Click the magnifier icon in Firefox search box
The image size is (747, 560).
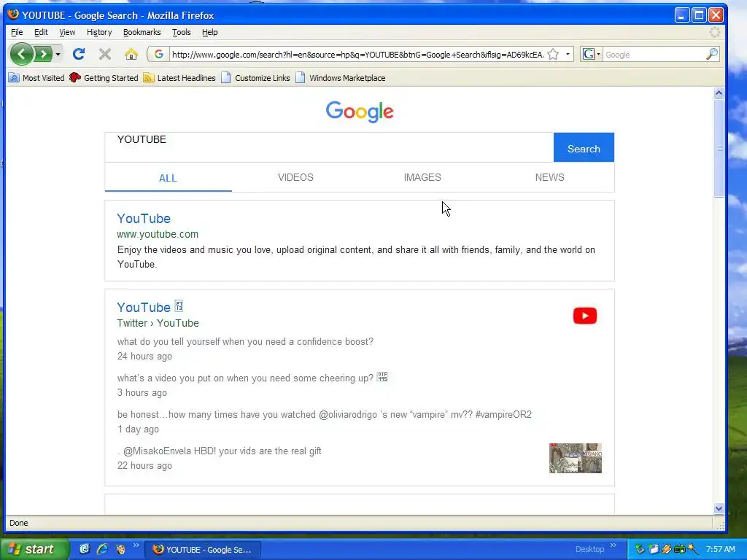tap(712, 54)
